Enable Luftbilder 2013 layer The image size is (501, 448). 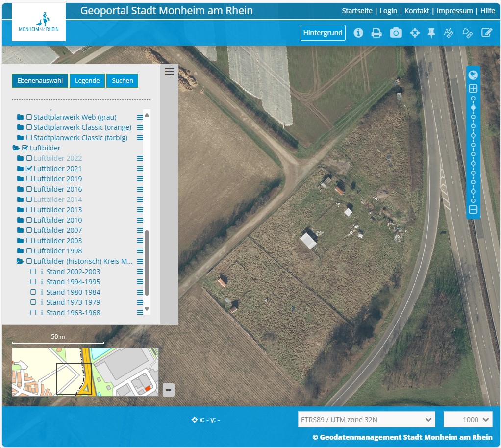tap(29, 210)
